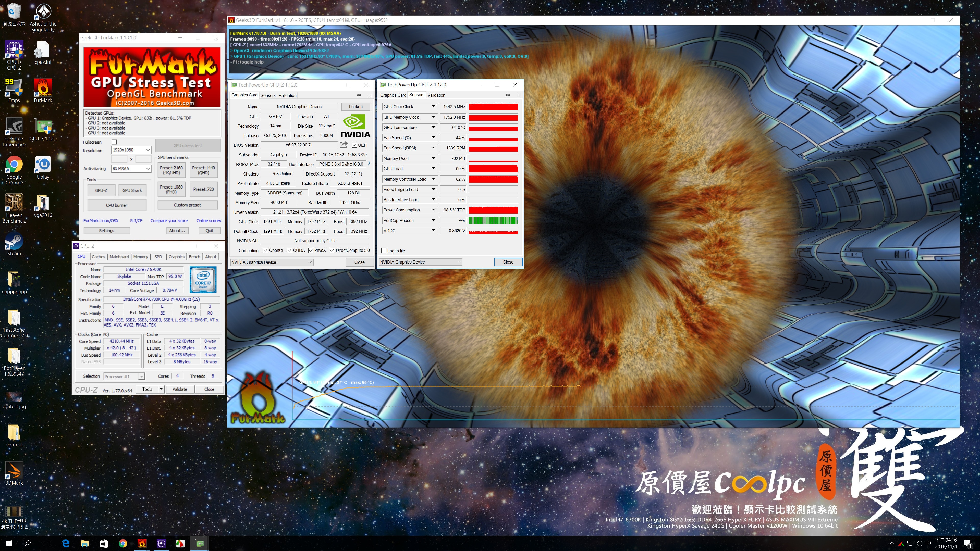980x551 pixels.
Task: Open the Online scores link in FurMark
Action: click(x=209, y=221)
